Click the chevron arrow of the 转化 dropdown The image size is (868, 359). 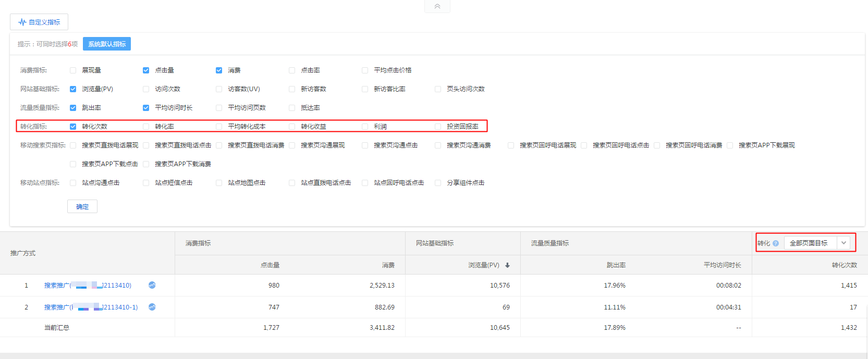coord(843,243)
